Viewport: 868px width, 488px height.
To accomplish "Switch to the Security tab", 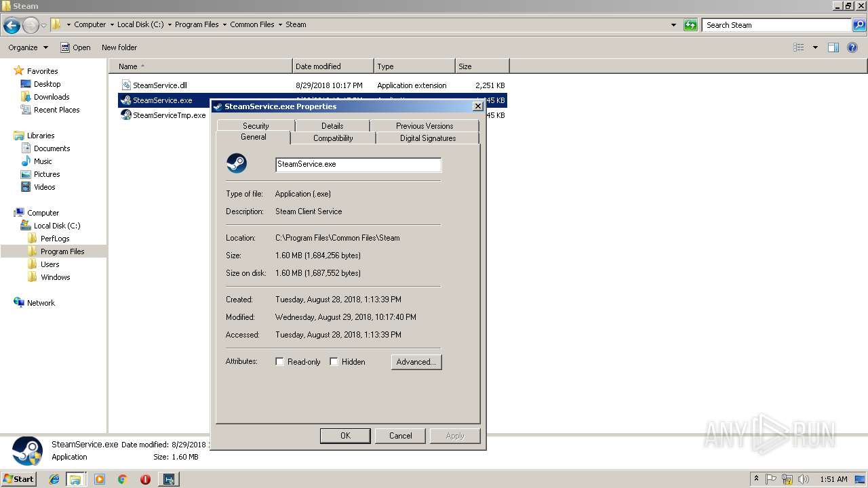I will tap(256, 125).
